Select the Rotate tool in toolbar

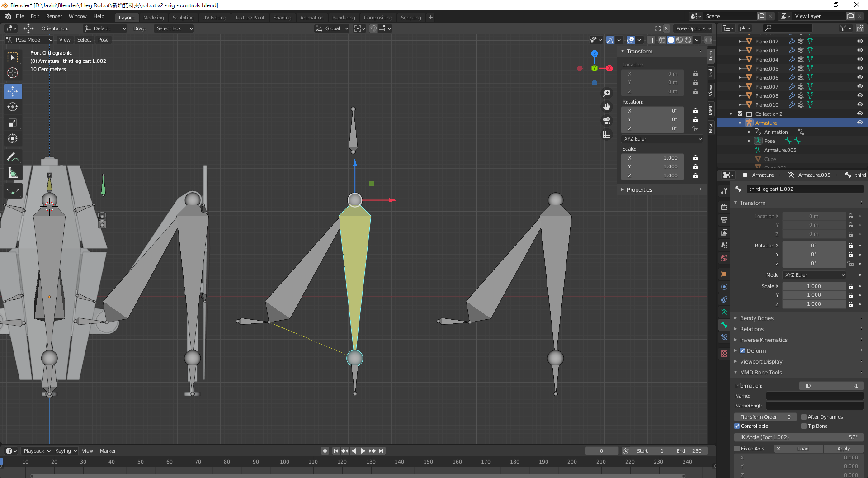(x=13, y=107)
